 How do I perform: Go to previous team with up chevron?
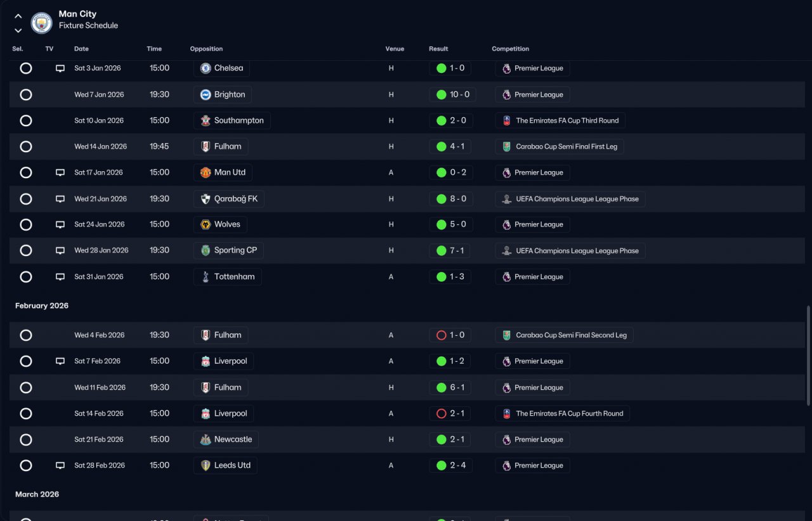pos(18,16)
